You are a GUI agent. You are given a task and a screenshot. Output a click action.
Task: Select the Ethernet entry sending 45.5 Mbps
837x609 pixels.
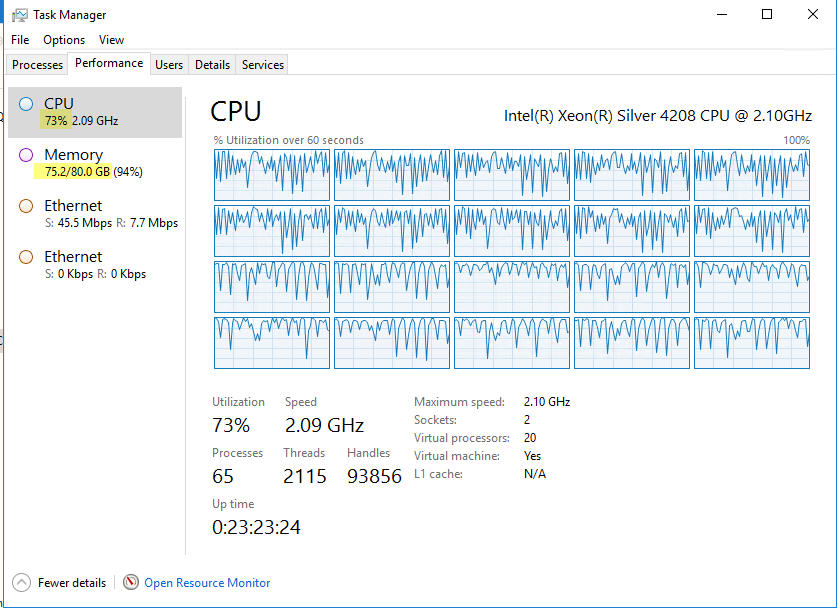[x=94, y=214]
